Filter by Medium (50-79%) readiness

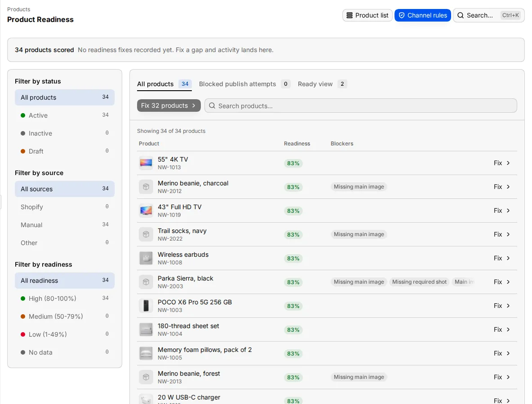click(x=64, y=316)
